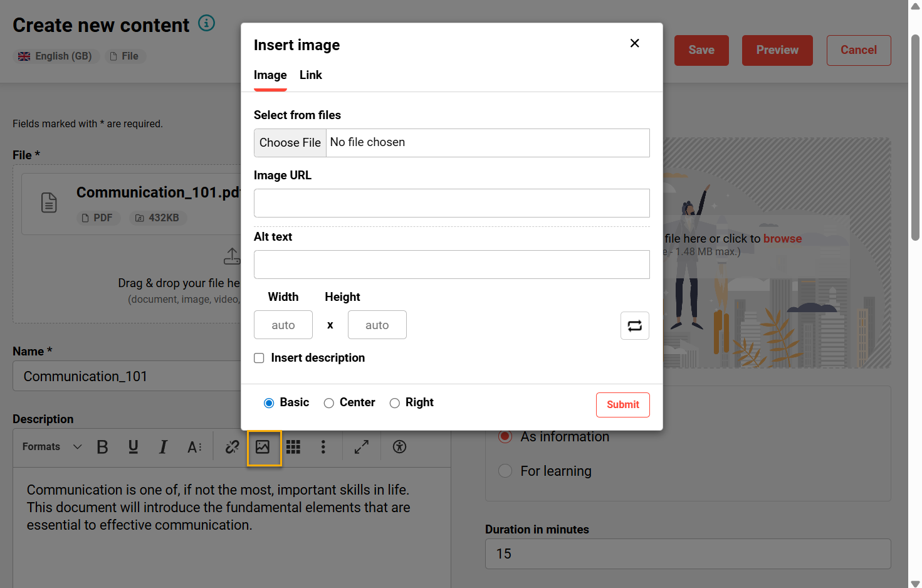The height and width of the screenshot is (588, 922).
Task: Click the swap width and height icon
Action: tap(634, 325)
